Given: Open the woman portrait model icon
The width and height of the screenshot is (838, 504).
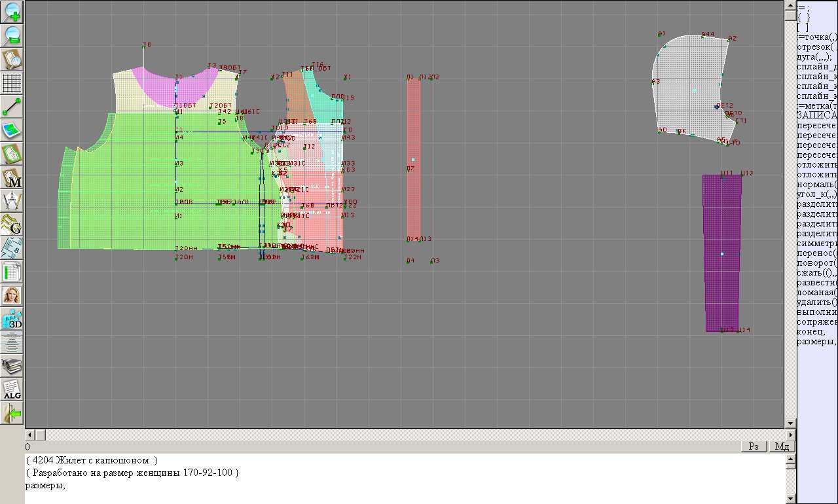Looking at the screenshot, I should pyautogui.click(x=12, y=295).
